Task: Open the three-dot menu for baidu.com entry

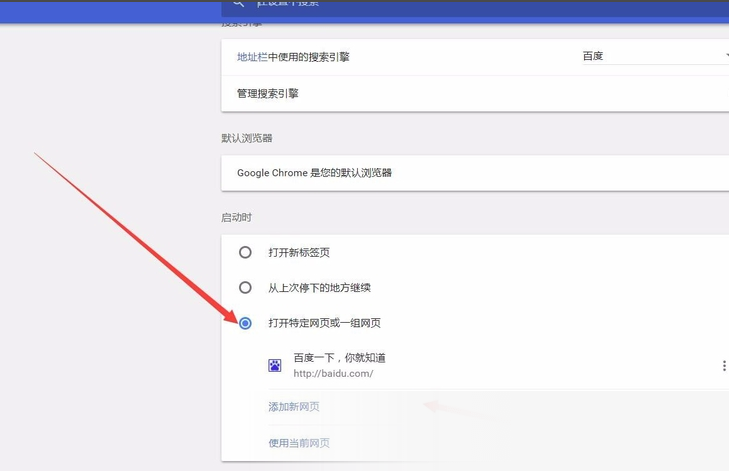Action: pos(724,366)
